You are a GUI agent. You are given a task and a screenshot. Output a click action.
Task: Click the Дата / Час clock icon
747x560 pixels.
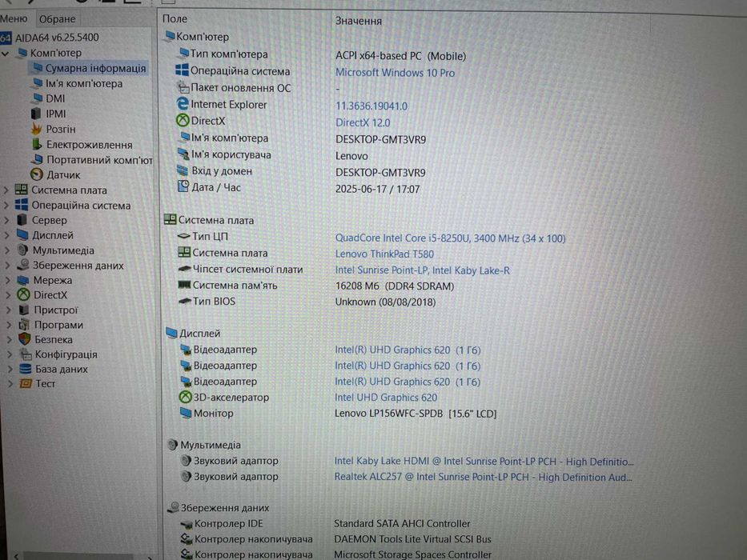pos(183,186)
